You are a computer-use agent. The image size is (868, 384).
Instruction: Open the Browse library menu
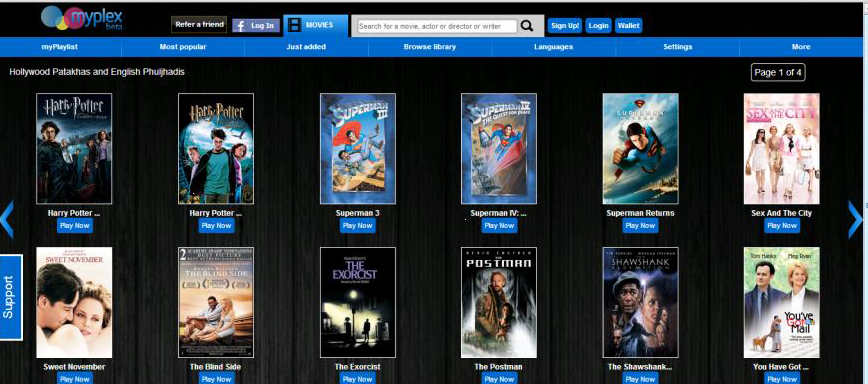[x=430, y=47]
